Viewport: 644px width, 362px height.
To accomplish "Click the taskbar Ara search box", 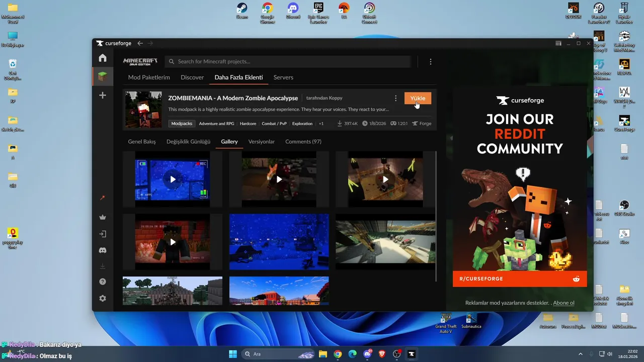I will point(278,354).
